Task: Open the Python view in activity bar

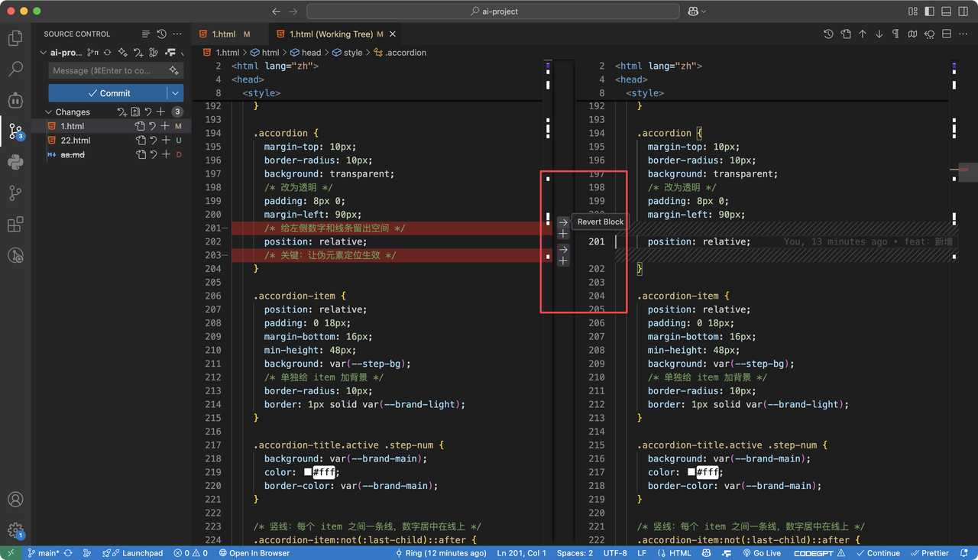Action: pos(15,162)
